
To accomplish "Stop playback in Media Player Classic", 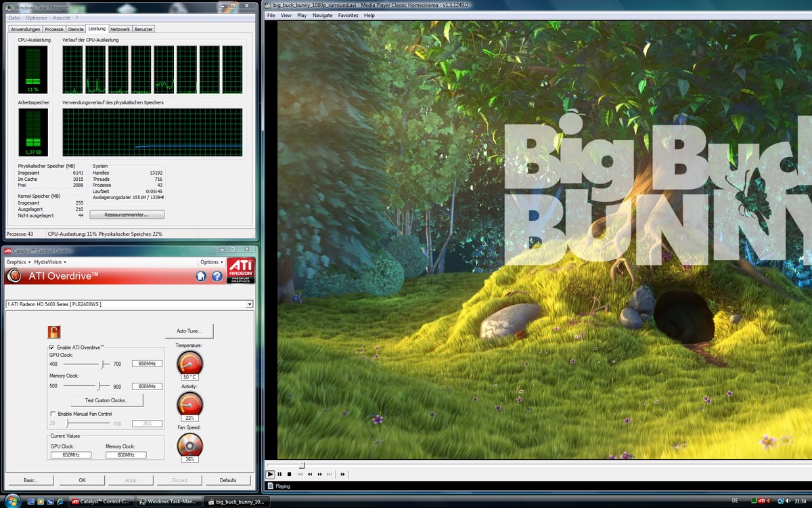I will tap(289, 474).
